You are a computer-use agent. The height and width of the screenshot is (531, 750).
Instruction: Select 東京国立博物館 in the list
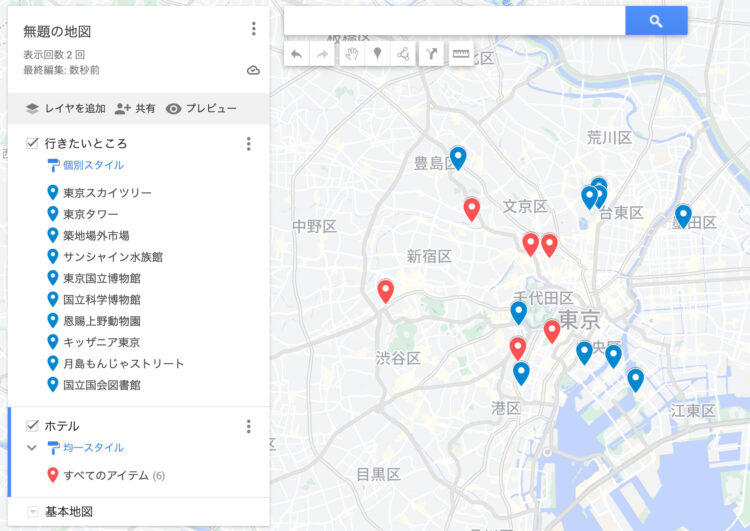(94, 278)
